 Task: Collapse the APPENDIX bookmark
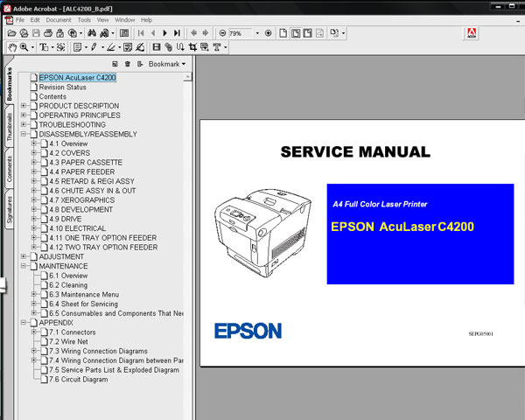[23, 323]
